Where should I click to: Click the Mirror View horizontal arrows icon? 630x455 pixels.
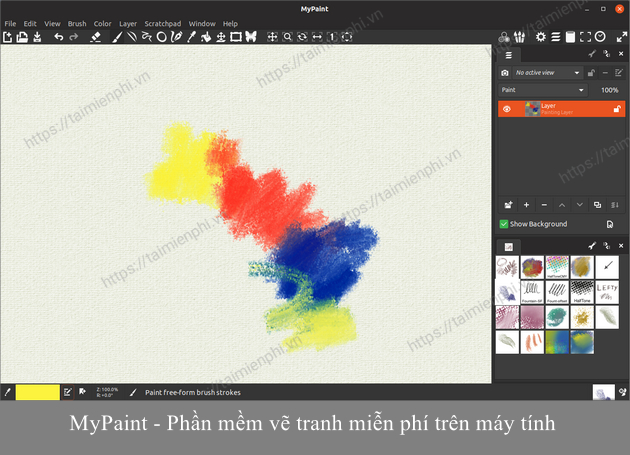click(317, 37)
